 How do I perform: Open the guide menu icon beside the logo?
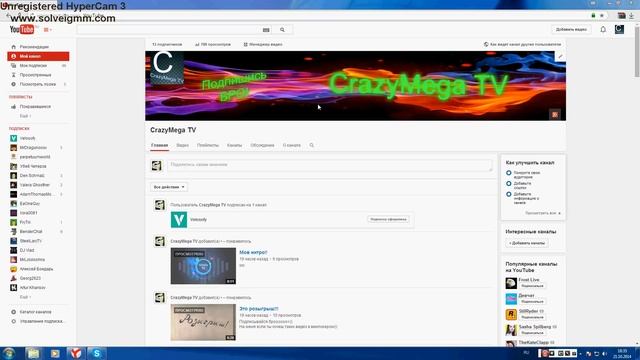[47, 30]
